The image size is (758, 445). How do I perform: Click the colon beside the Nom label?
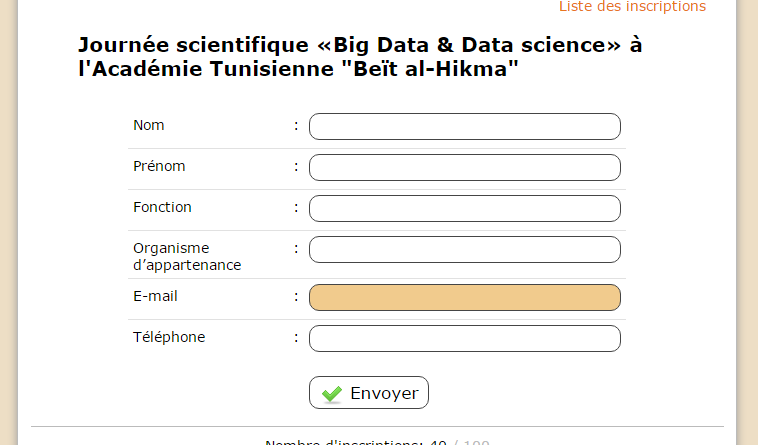296,126
